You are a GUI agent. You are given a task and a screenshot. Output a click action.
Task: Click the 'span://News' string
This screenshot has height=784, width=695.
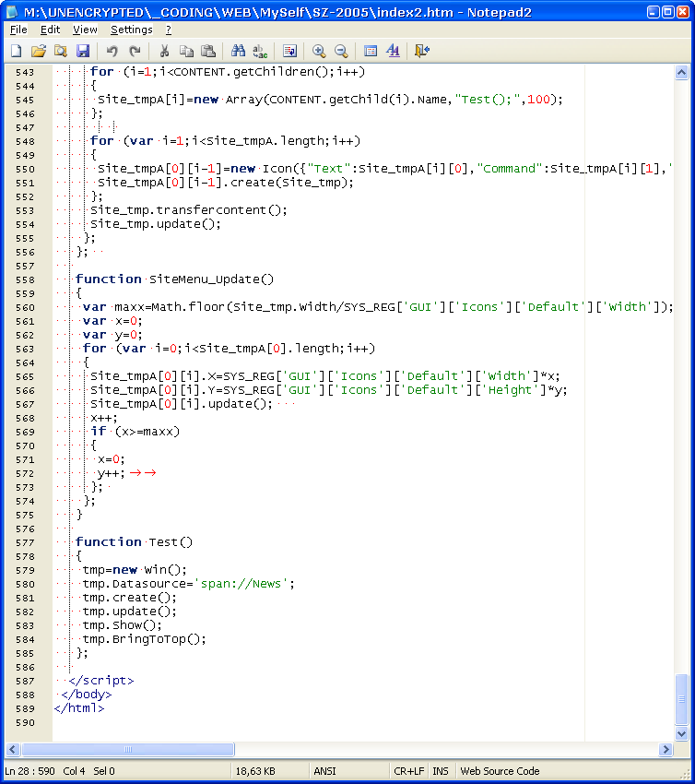(x=244, y=584)
